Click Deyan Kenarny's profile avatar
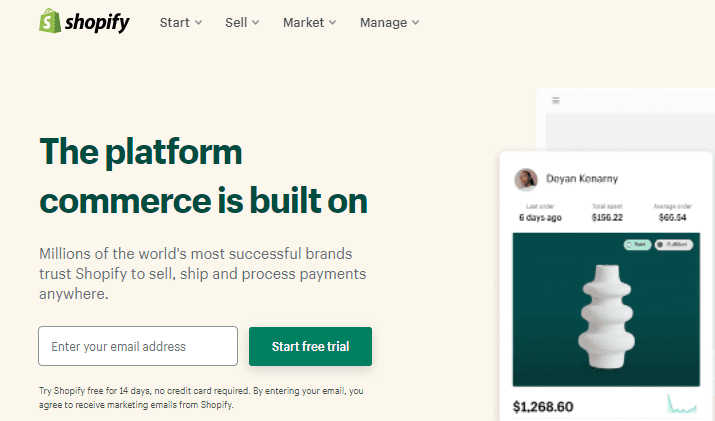 (526, 179)
